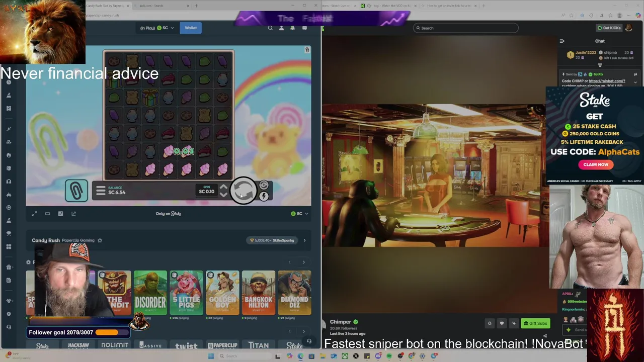
Task: Spin the Candy Rush slot reels
Action: (x=244, y=191)
